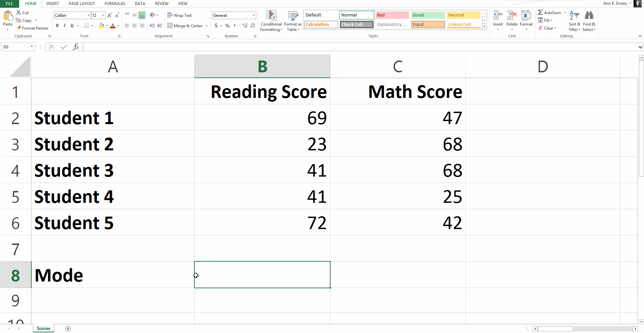644x333 pixels.
Task: Toggle Align Left horizontal alignment
Action: [127, 26]
